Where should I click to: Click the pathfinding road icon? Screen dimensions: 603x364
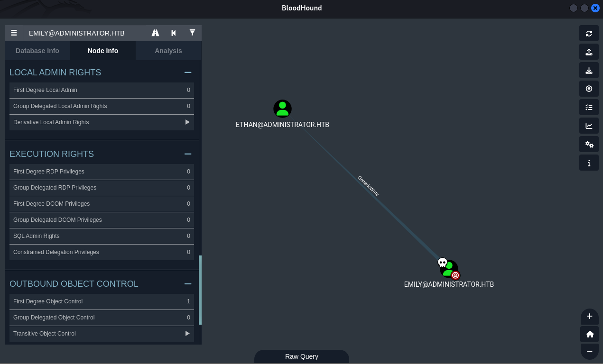[155, 33]
